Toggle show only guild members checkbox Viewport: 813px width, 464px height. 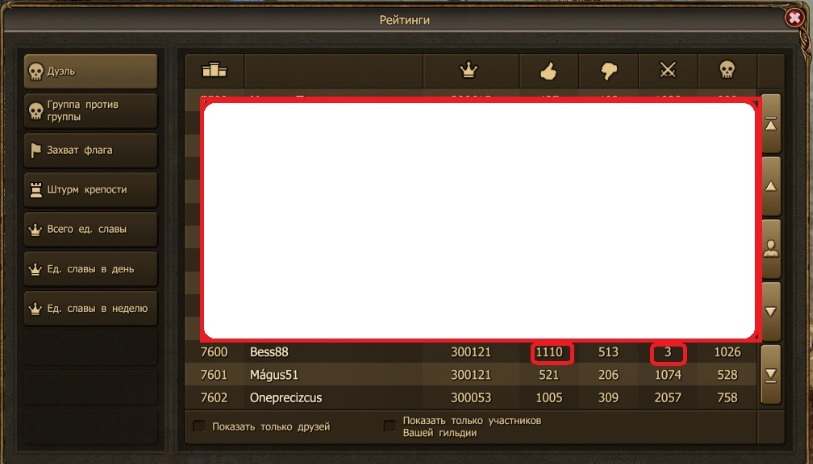tap(389, 427)
